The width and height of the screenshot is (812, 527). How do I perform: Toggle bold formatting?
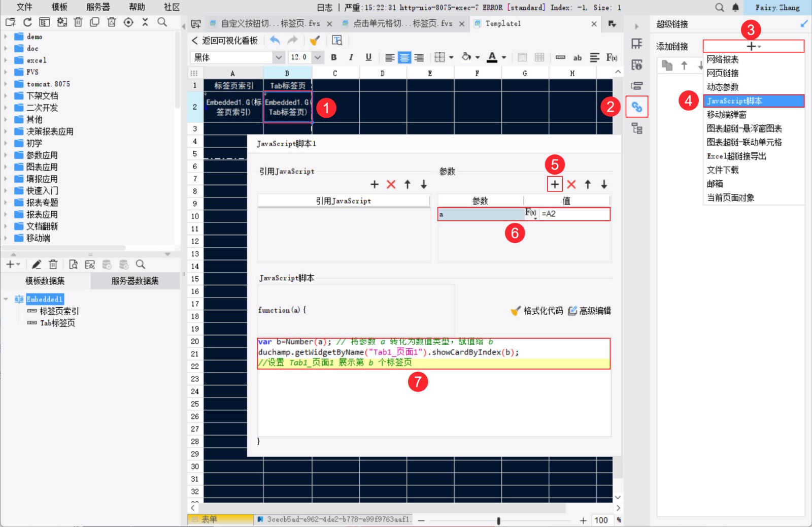333,57
